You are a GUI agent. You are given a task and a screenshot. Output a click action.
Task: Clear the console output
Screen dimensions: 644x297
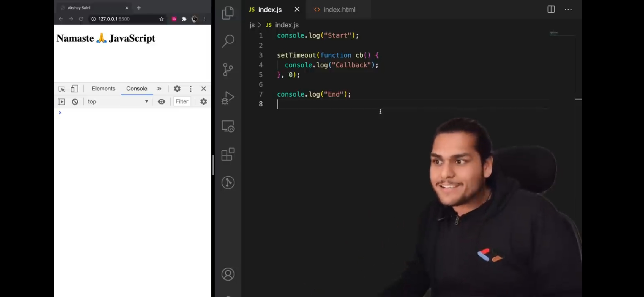[75, 102]
